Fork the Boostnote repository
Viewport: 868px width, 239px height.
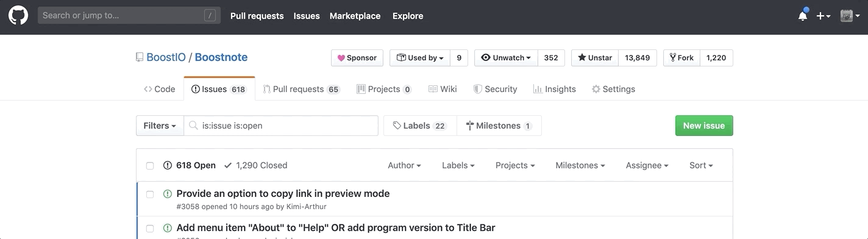681,58
